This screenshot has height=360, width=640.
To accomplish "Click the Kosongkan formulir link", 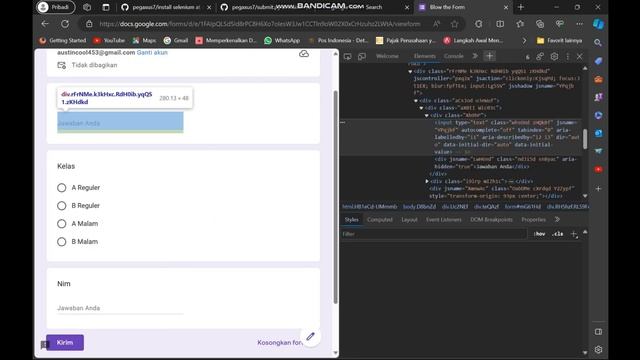I will click(x=280, y=342).
